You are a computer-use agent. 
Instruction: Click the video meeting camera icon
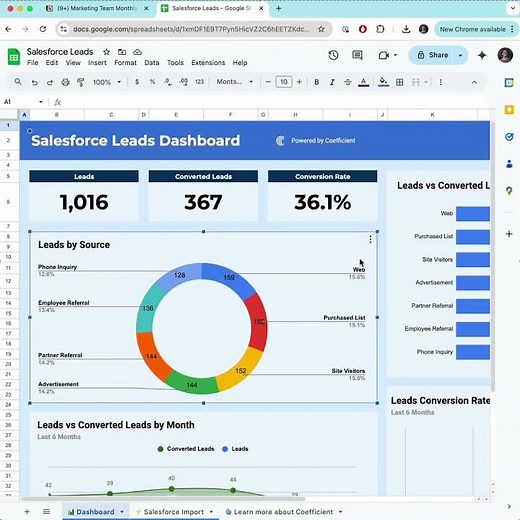pyautogui.click(x=384, y=55)
